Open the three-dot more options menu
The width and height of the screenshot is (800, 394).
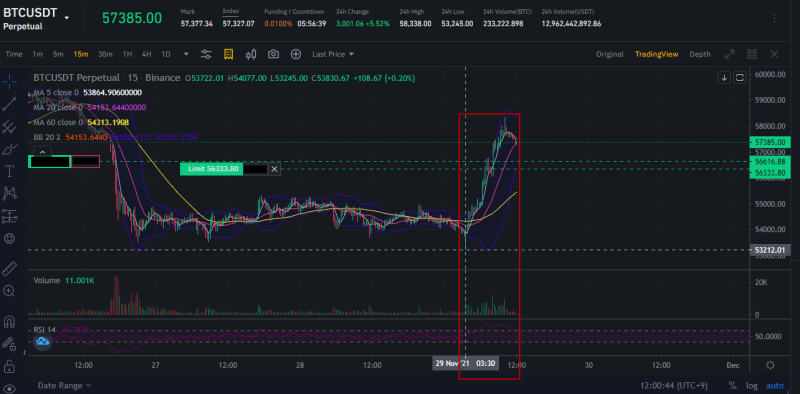click(x=774, y=18)
